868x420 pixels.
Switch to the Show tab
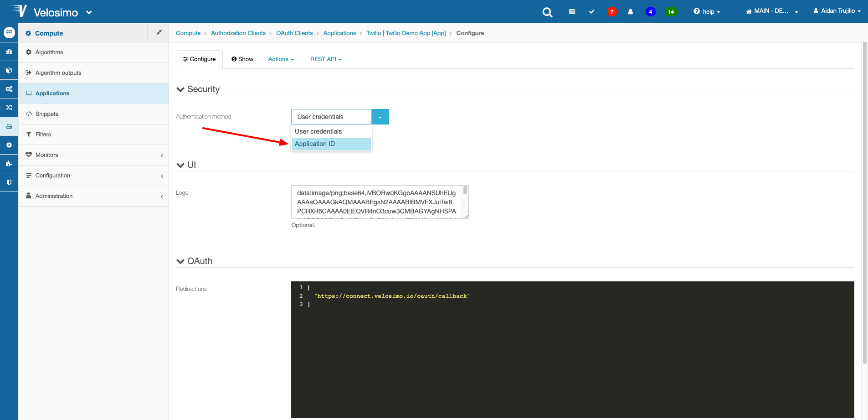[242, 59]
